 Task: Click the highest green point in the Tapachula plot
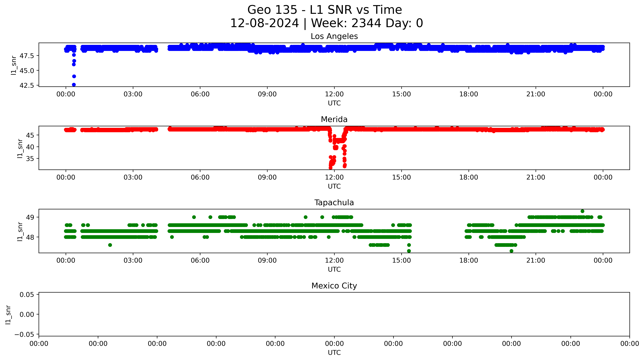point(582,211)
